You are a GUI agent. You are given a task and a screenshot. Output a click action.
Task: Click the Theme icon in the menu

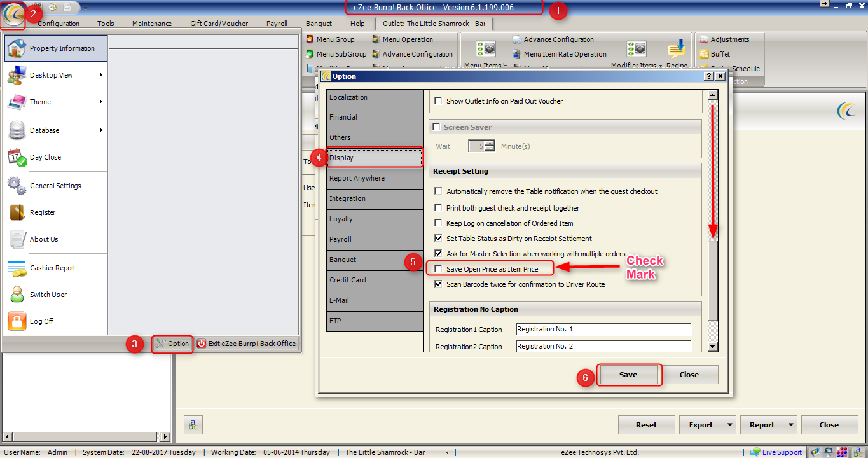coord(17,102)
